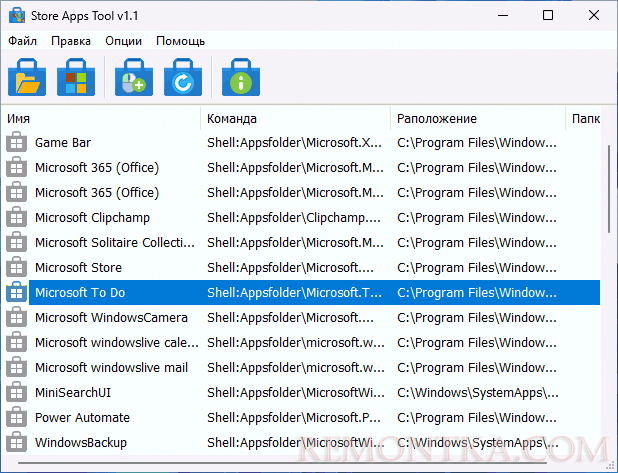Click the Shell:Appsfolder\Clipchamp command cell
The image size is (618, 473).
pyautogui.click(x=294, y=218)
